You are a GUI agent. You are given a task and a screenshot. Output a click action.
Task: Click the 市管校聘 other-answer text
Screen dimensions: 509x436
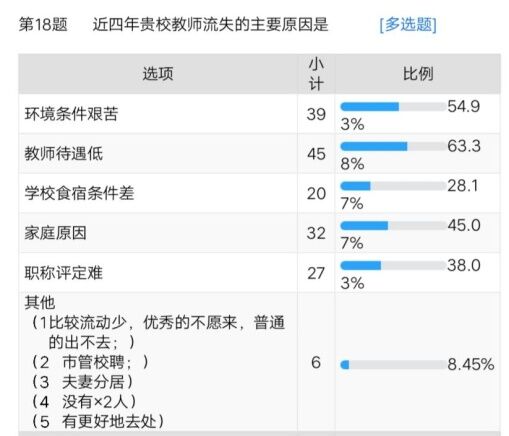point(93,362)
